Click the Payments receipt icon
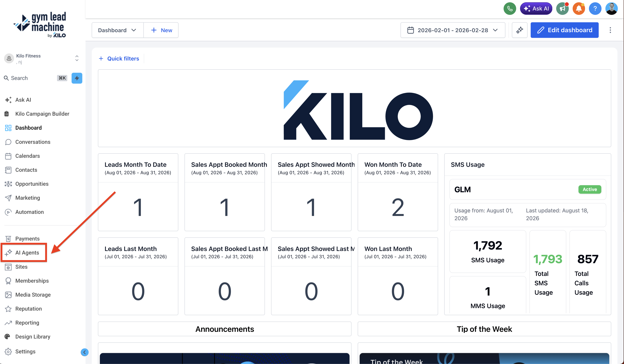Image resolution: width=624 pixels, height=364 pixels. point(8,239)
